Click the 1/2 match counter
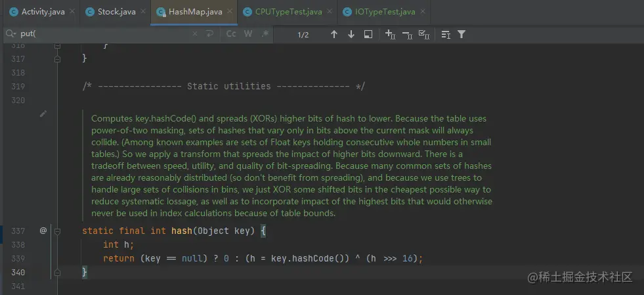The height and width of the screenshot is (295, 644). pyautogui.click(x=303, y=35)
